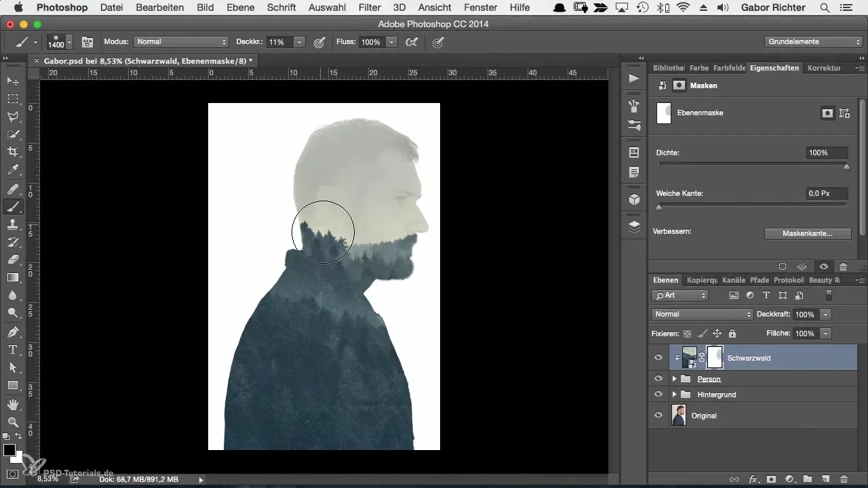Switch to the Pfade tab
The image size is (868, 488).
(x=759, y=280)
